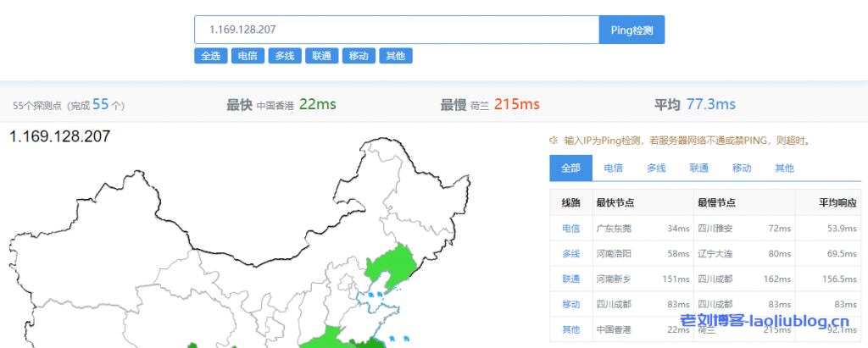
Task: Switch to the 移动 tab in results panel
Action: pyautogui.click(x=742, y=168)
